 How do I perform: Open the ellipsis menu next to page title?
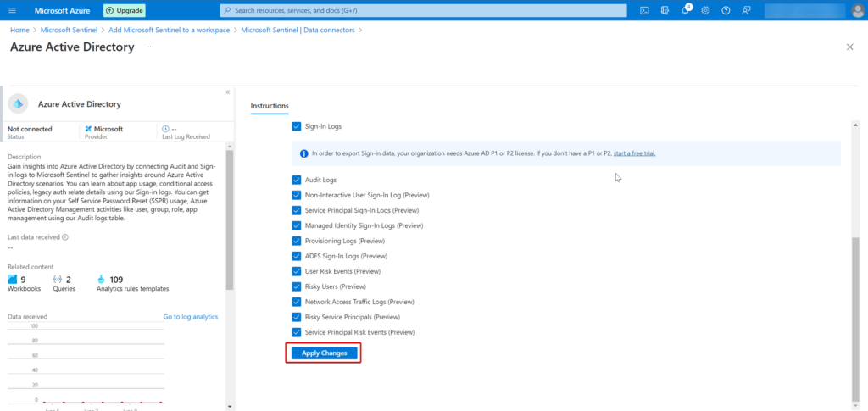[151, 47]
